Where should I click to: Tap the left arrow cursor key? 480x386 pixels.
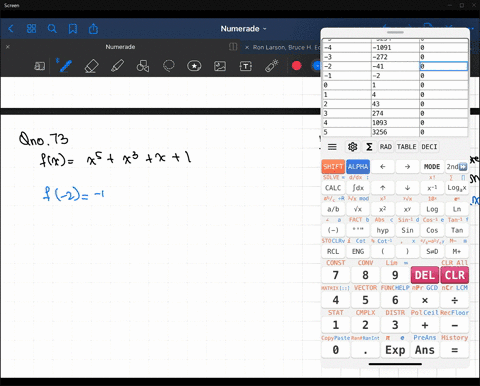click(383, 167)
